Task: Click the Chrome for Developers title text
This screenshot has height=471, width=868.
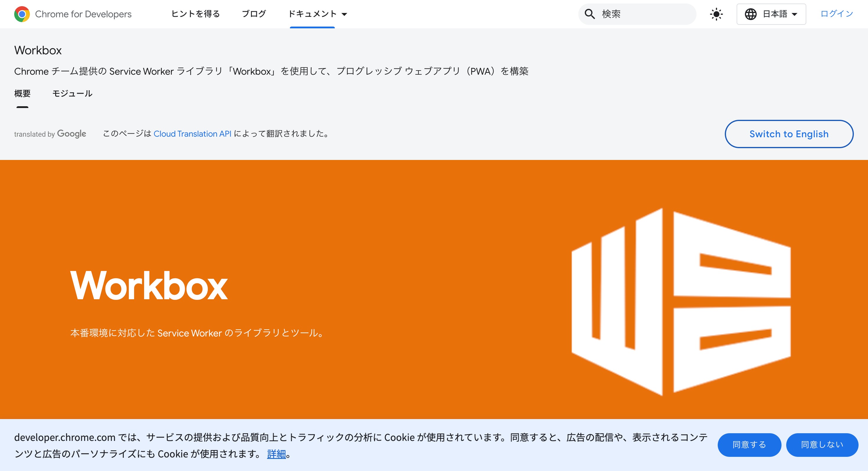Action: pyautogui.click(x=83, y=14)
